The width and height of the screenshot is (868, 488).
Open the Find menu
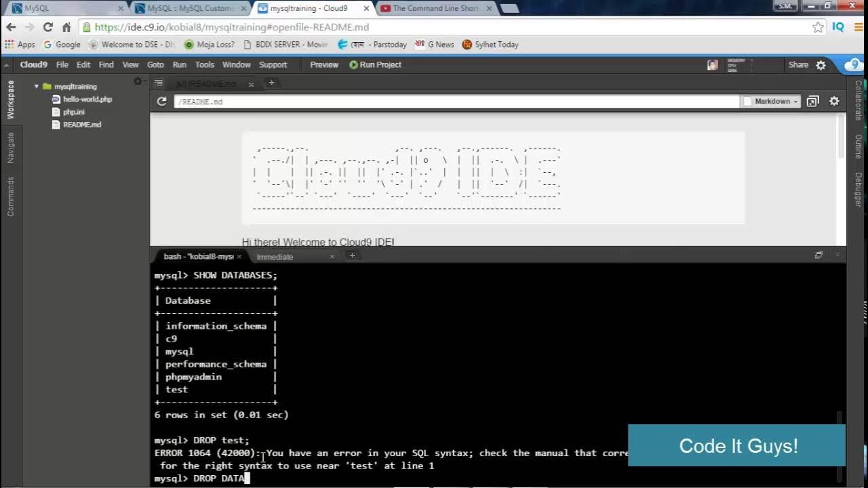click(x=106, y=64)
